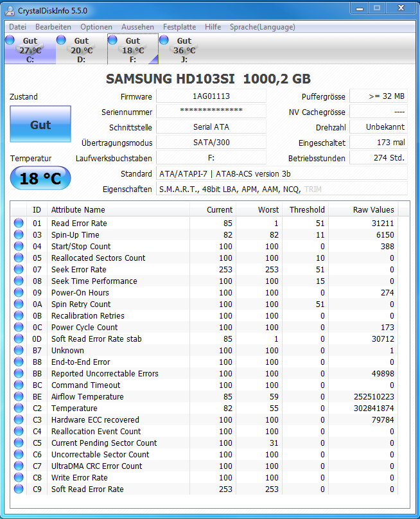Click the 18 °C temperature indicator
The image size is (420, 519).
[x=40, y=179]
